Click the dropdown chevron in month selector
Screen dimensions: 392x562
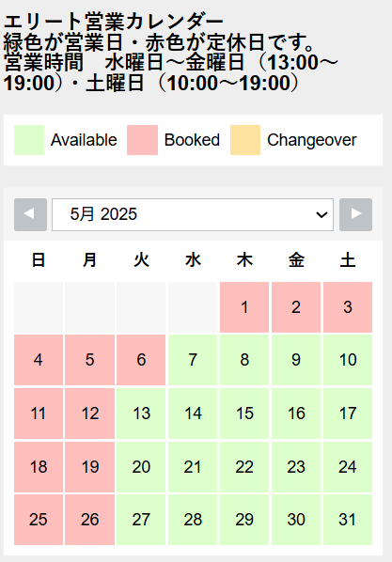(321, 214)
